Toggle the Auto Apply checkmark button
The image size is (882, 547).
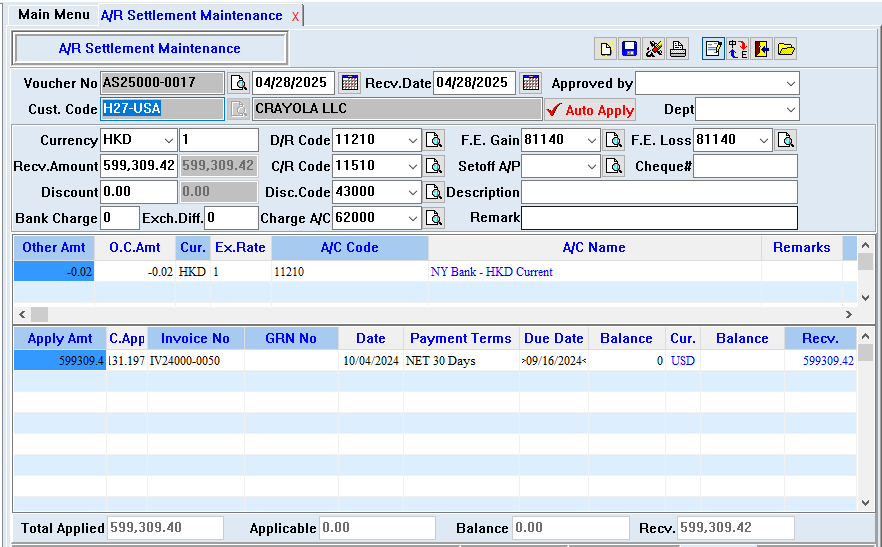point(590,110)
